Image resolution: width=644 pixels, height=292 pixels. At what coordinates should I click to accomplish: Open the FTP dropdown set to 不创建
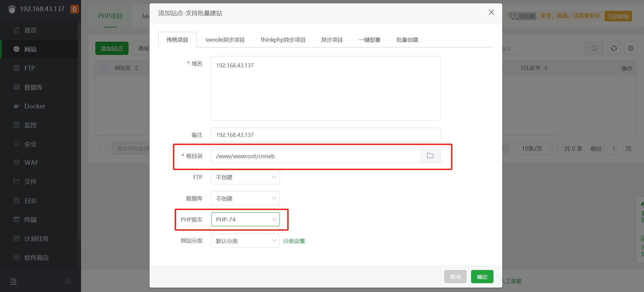pyautogui.click(x=245, y=177)
